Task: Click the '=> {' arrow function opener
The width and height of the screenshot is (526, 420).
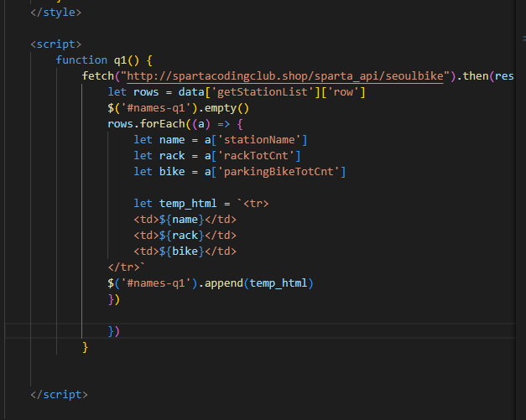Action: (230, 124)
